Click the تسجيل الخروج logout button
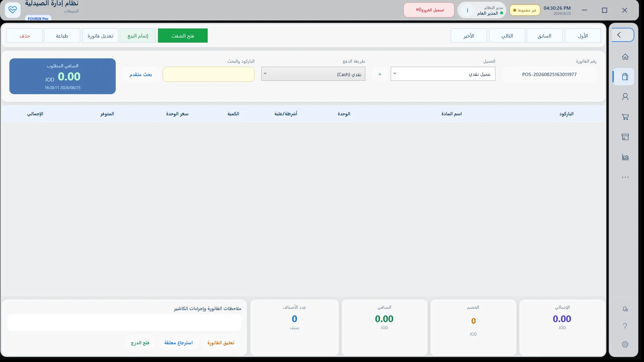Image resolution: width=644 pixels, height=362 pixels. coord(429,10)
